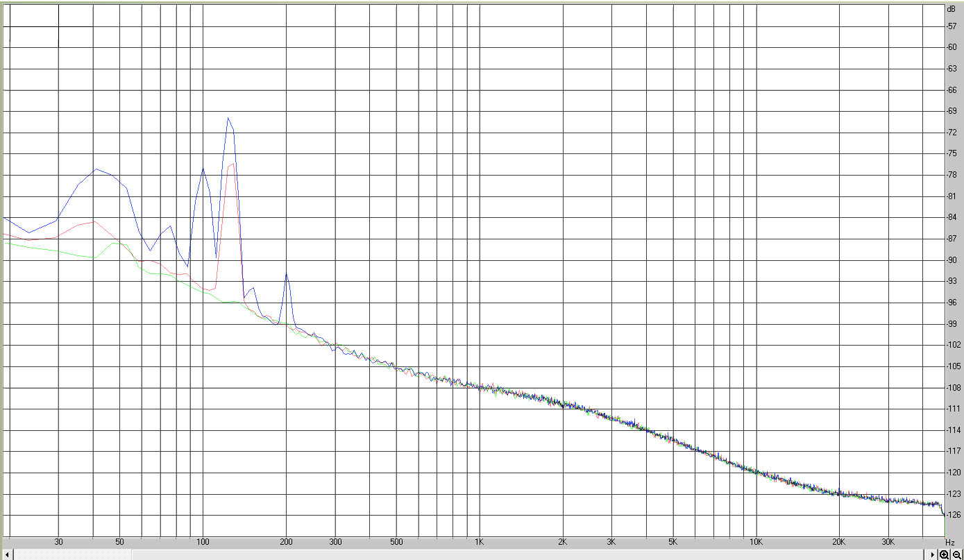This screenshot has height=560, width=964.
Task: Zoom out on the frequency axis
Action: point(957,555)
